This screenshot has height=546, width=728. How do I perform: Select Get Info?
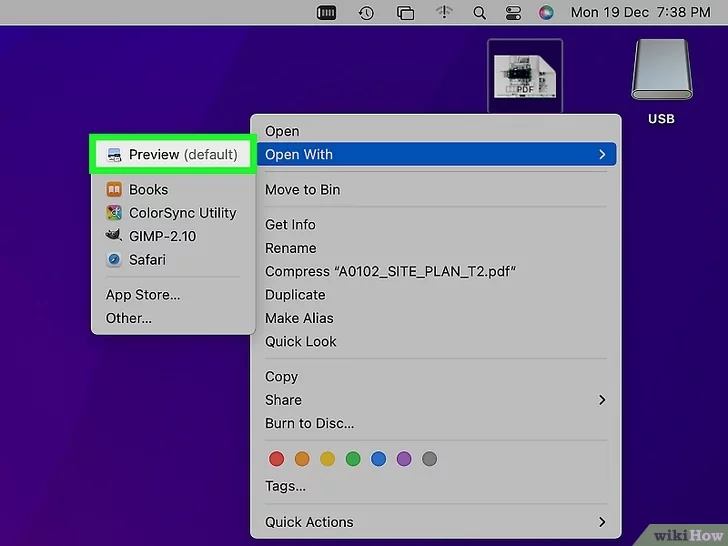pos(436,225)
